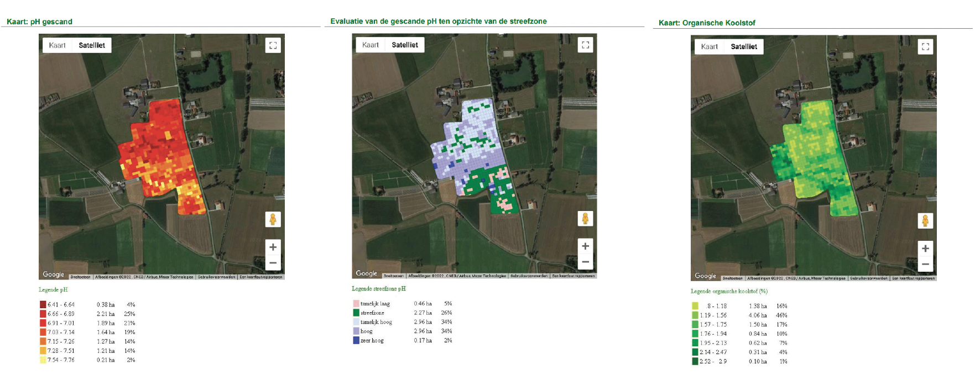This screenshot has height=380, width=980.
Task: Click the Google logo on pH gescand map
Action: 54,275
